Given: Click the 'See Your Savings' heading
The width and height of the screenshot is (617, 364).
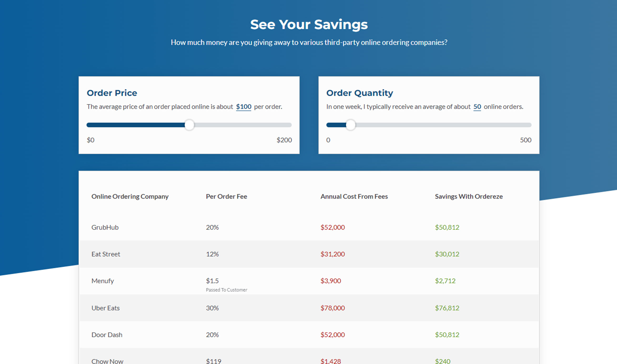Looking at the screenshot, I should pos(309,24).
